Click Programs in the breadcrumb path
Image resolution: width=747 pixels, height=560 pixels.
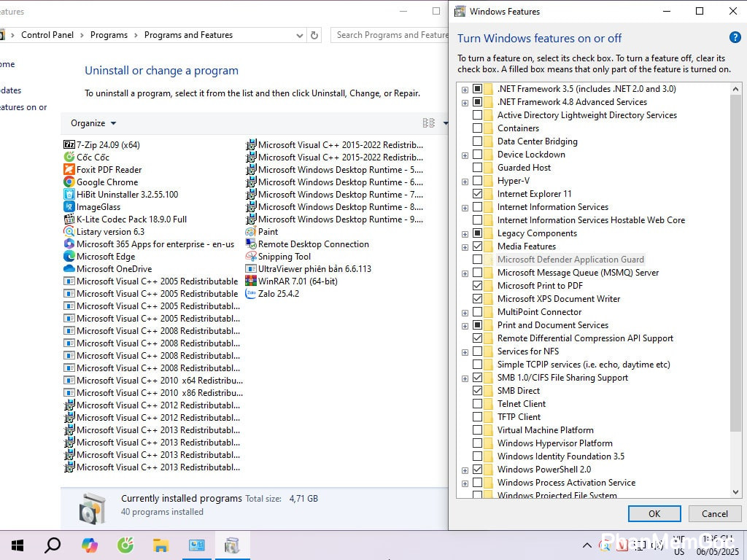tap(109, 35)
